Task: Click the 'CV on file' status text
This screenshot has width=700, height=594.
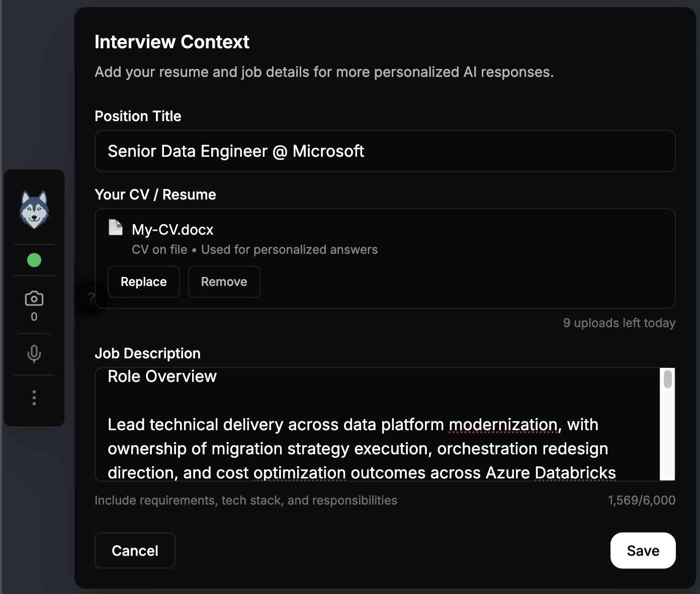Action: [159, 250]
